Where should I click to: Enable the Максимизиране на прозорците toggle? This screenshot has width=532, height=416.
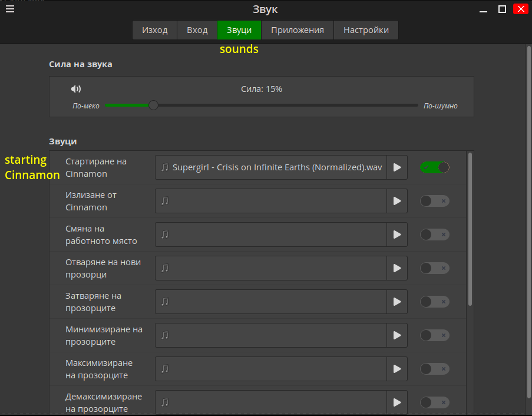coord(435,369)
